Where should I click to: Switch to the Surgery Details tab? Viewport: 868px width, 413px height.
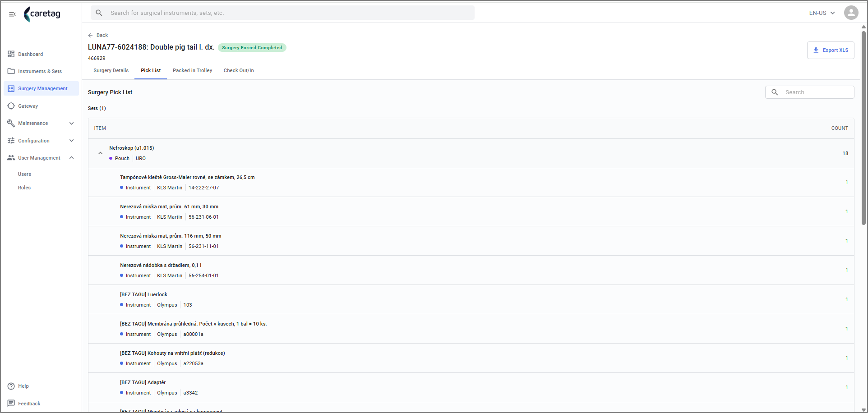click(x=111, y=70)
